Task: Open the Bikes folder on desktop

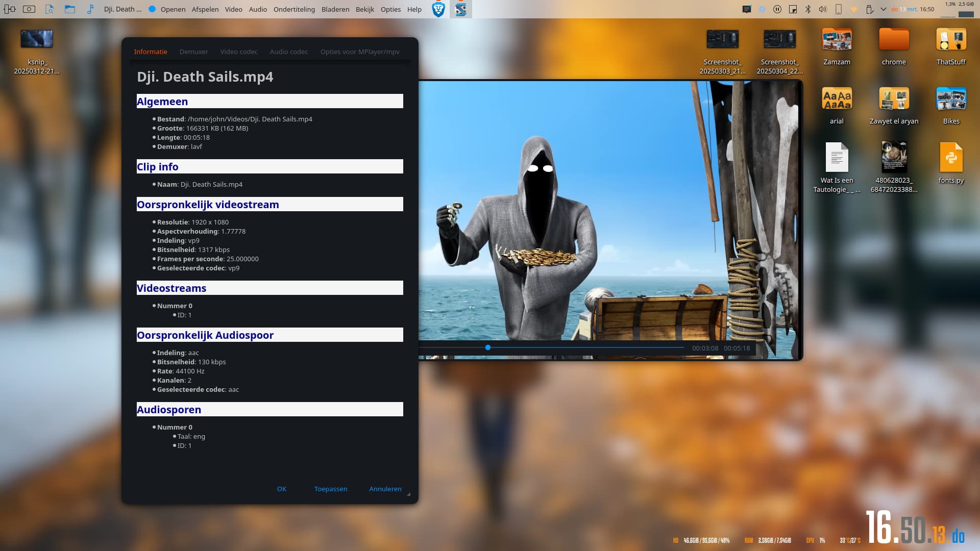Action: (x=951, y=106)
